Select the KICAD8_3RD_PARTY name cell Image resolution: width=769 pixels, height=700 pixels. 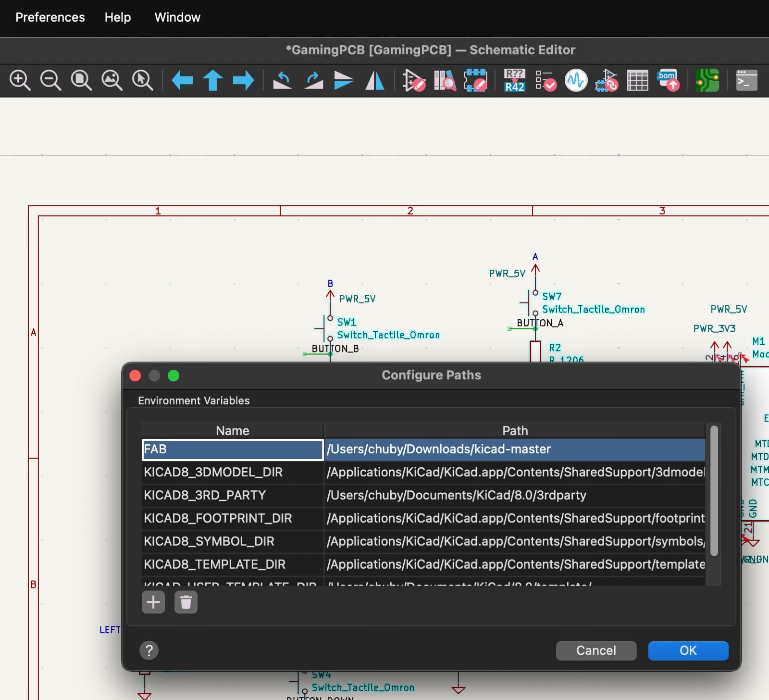pos(233,495)
